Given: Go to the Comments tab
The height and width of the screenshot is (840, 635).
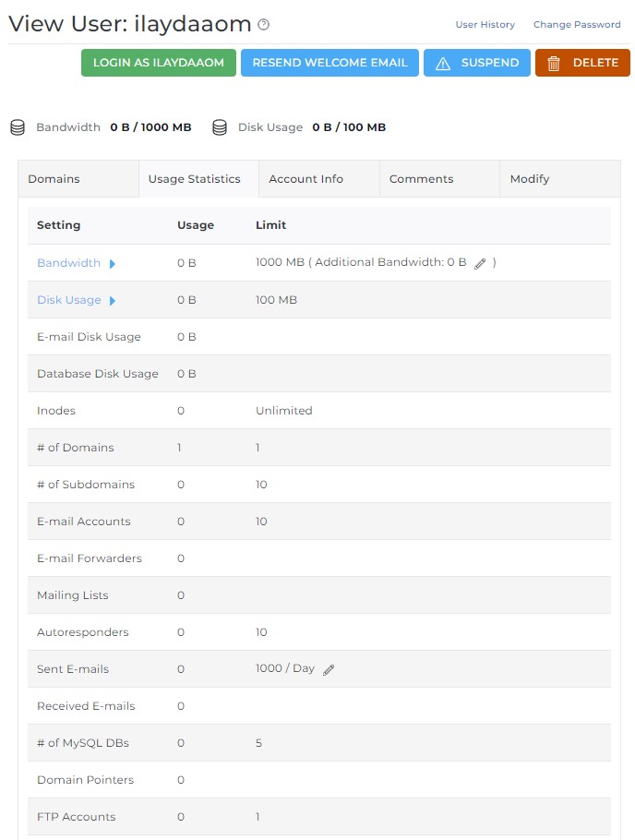Looking at the screenshot, I should tap(421, 179).
